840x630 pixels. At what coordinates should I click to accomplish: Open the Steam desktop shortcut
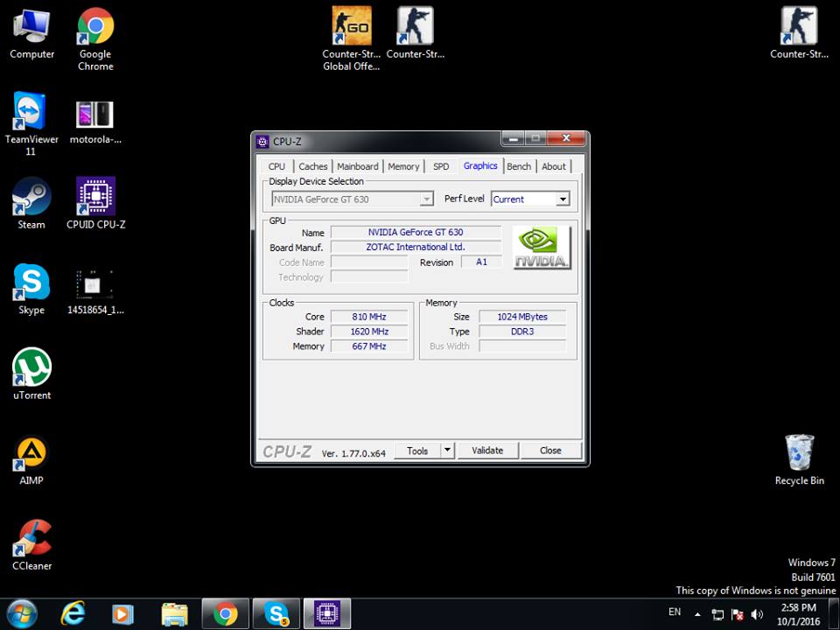point(31,198)
